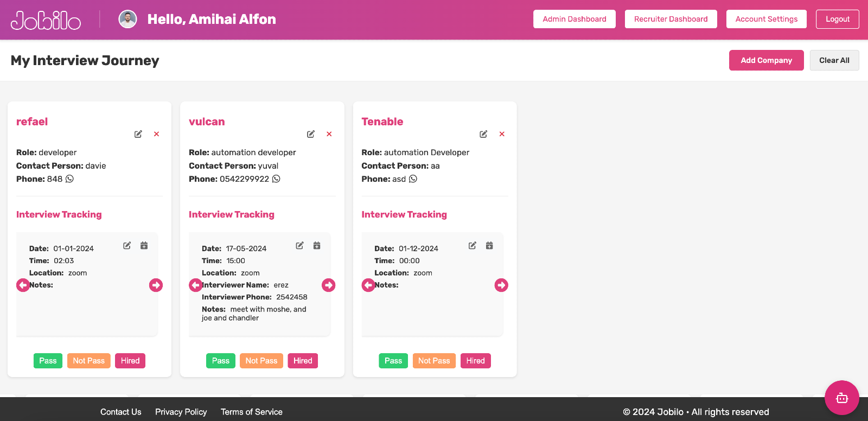The image size is (868, 421).
Task: Mark Tenable as Hired
Action: tap(476, 361)
